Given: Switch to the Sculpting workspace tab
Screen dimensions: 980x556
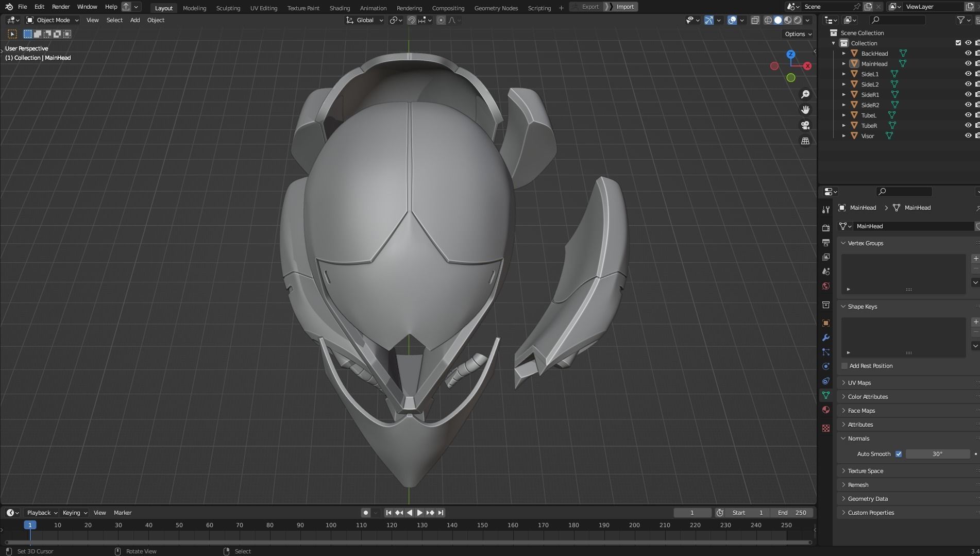Looking at the screenshot, I should click(x=228, y=8).
